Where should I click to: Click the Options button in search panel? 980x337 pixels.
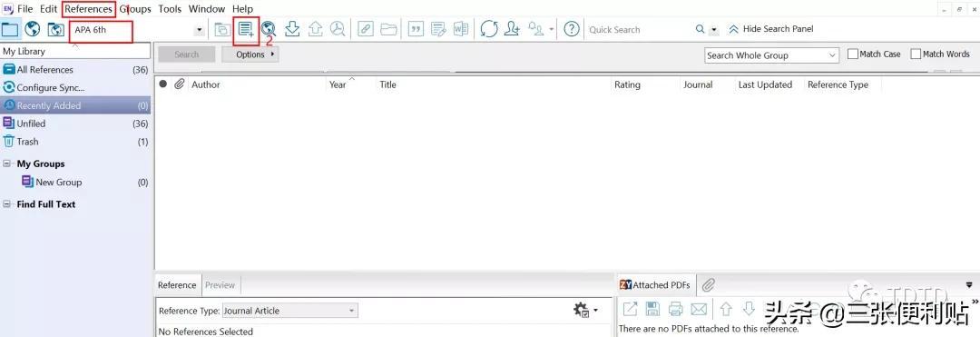coord(250,55)
